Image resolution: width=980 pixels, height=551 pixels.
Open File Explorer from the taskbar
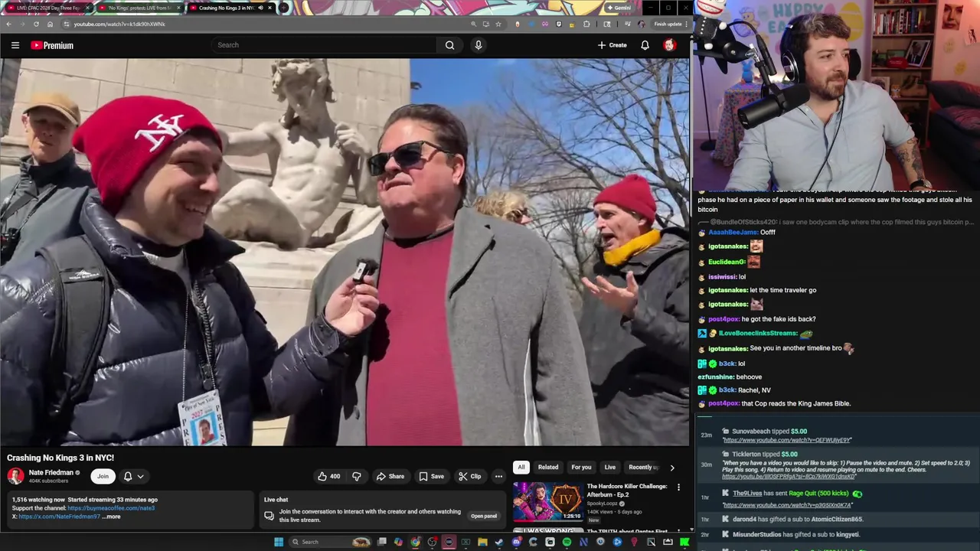pyautogui.click(x=482, y=542)
